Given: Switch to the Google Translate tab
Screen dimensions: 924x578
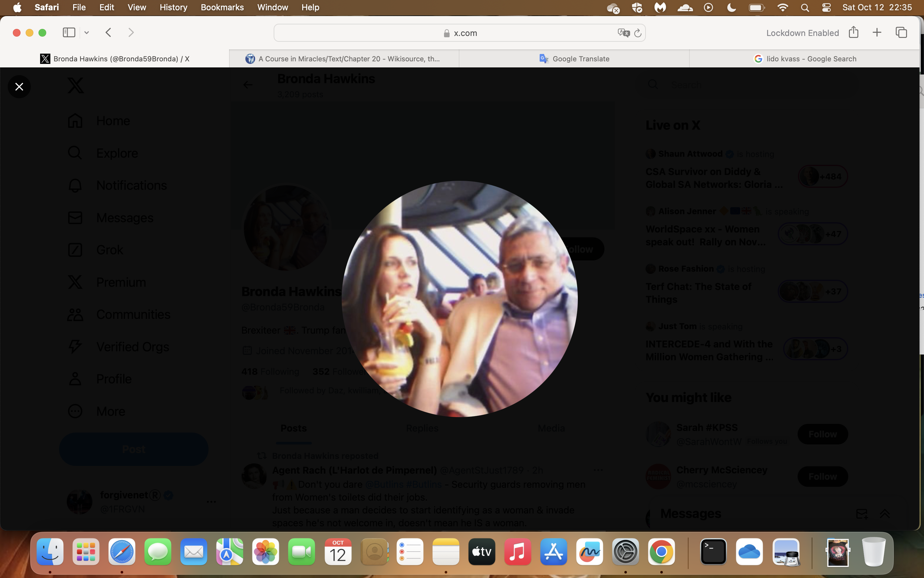Looking at the screenshot, I should (x=574, y=58).
